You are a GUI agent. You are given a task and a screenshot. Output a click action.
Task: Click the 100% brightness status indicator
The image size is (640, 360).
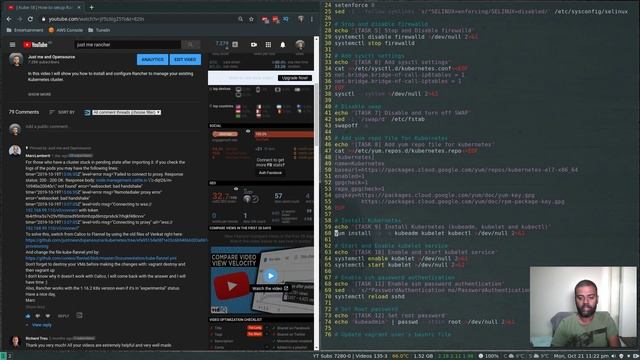coord(489,356)
